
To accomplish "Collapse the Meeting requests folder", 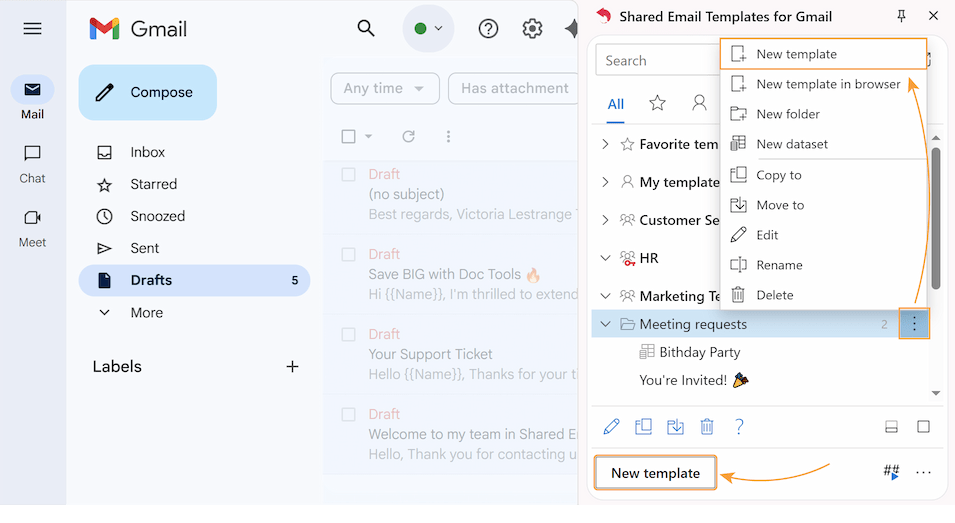I will pyautogui.click(x=605, y=324).
